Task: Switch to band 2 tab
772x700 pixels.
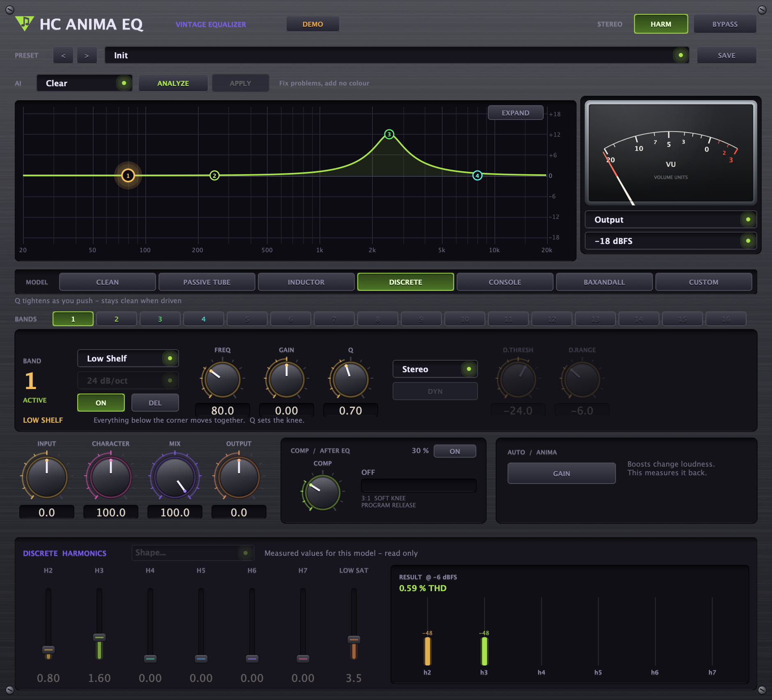Action: (117, 319)
